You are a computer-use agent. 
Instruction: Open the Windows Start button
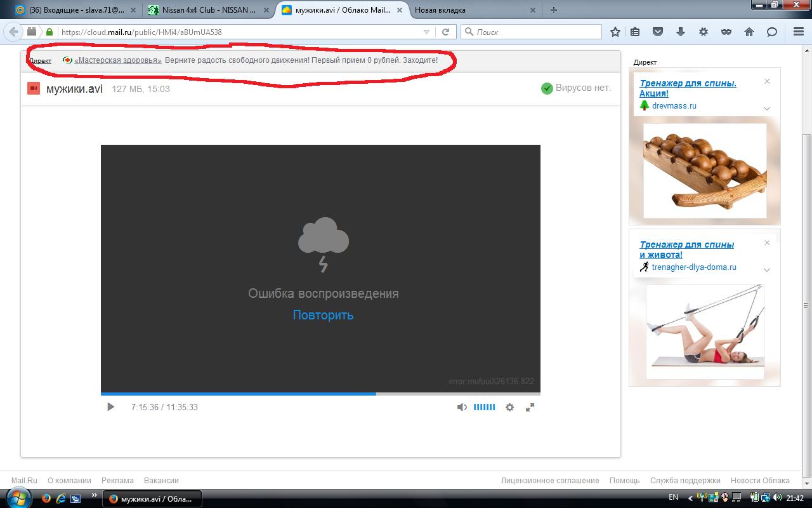pyautogui.click(x=18, y=498)
